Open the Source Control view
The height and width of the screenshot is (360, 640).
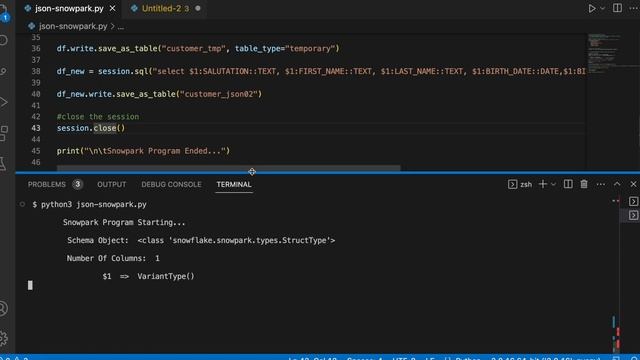click(x=4, y=71)
